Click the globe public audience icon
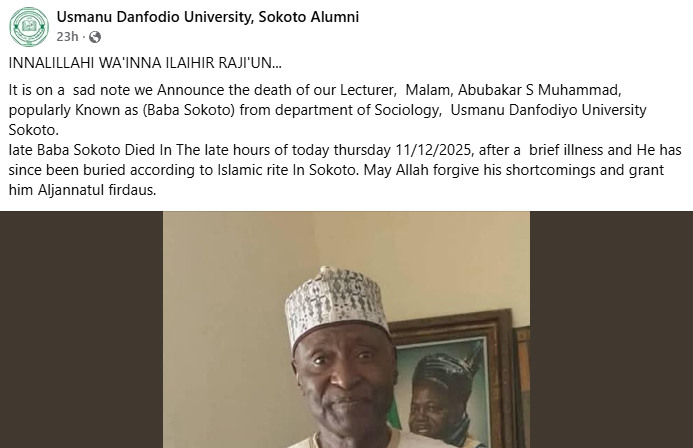 [x=95, y=37]
